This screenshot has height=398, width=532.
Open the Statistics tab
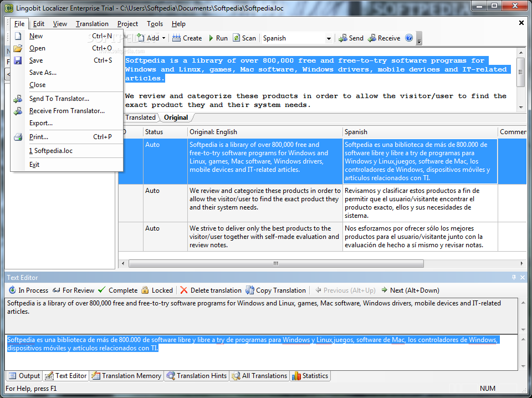click(310, 376)
